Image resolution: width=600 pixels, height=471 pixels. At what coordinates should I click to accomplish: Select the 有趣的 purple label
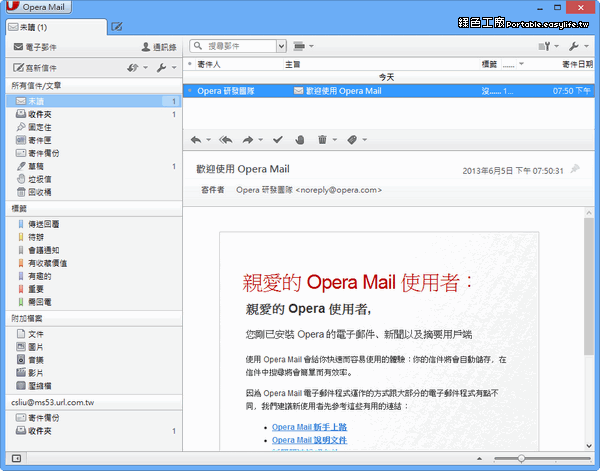[93, 276]
